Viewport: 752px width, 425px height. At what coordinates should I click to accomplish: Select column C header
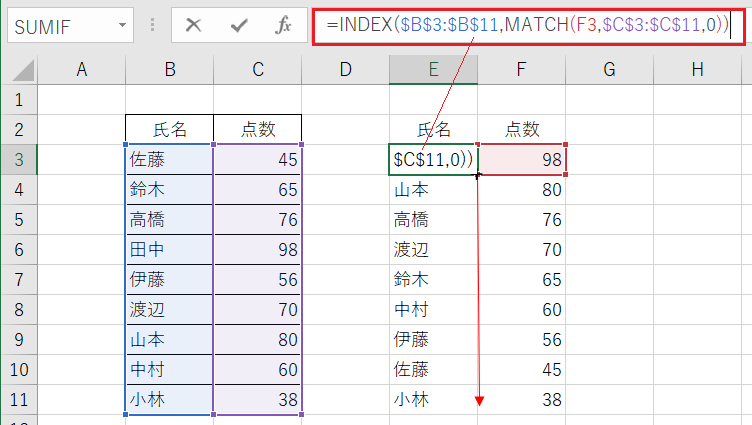pos(258,70)
